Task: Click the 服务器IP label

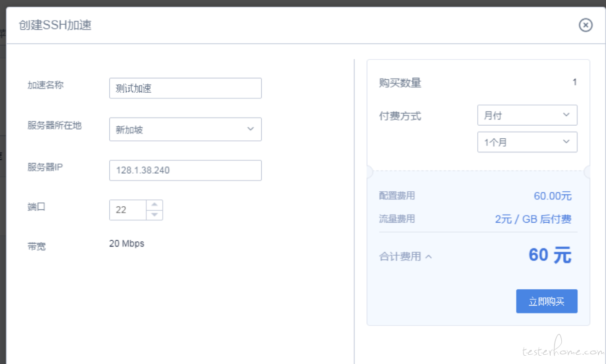Action: pos(45,167)
